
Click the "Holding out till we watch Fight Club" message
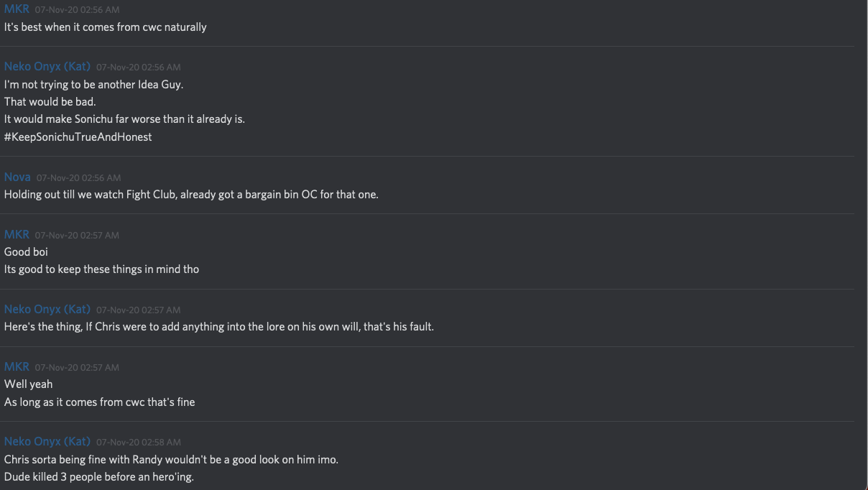190,194
